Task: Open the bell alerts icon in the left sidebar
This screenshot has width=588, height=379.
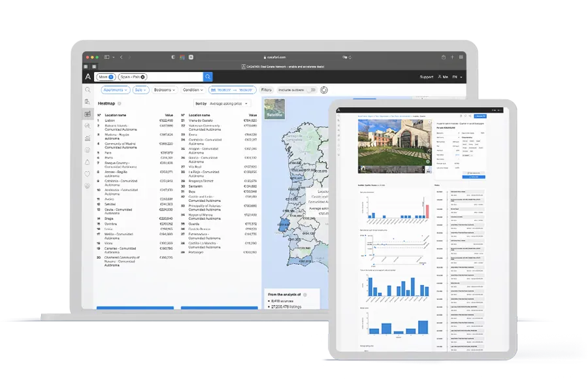Action: click(x=88, y=162)
